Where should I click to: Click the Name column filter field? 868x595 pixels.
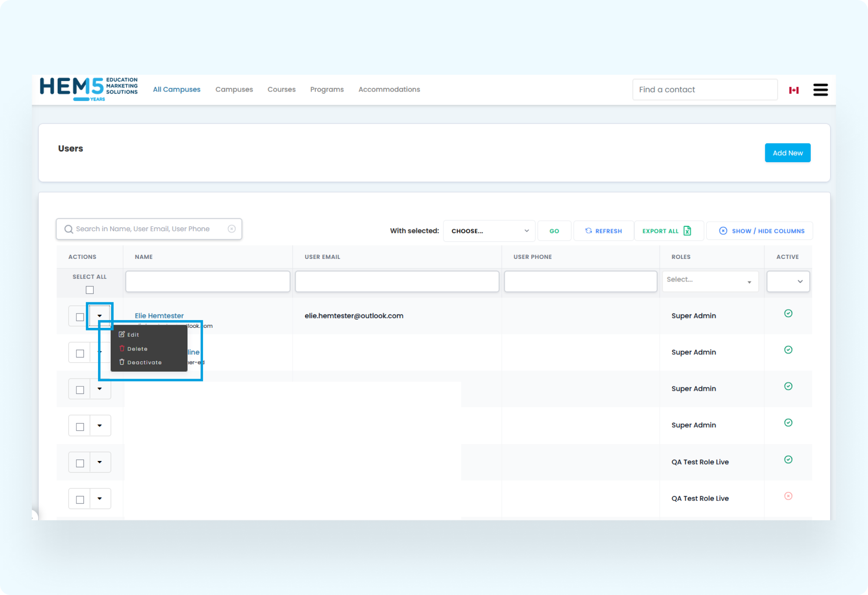(207, 281)
